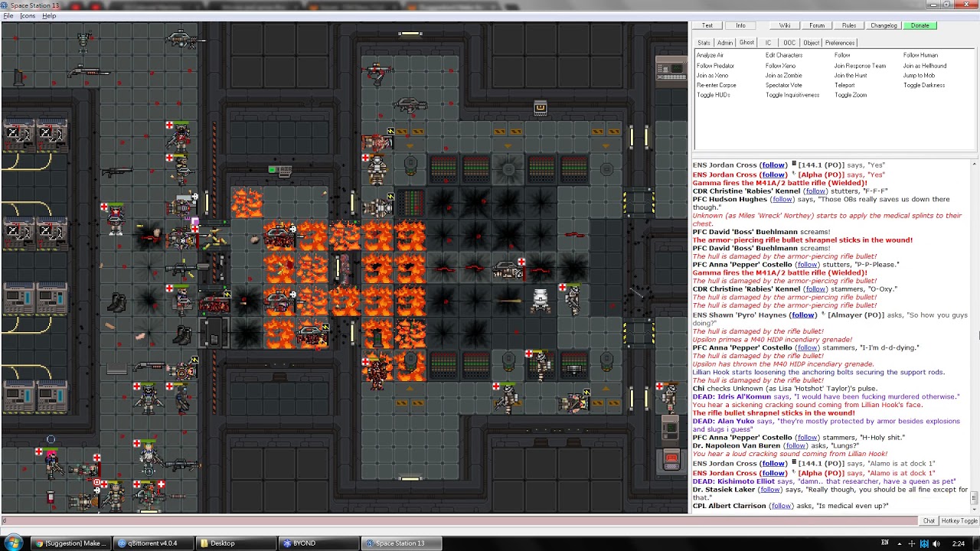Open the Help menu
This screenshot has width=980, height=551.
click(49, 16)
